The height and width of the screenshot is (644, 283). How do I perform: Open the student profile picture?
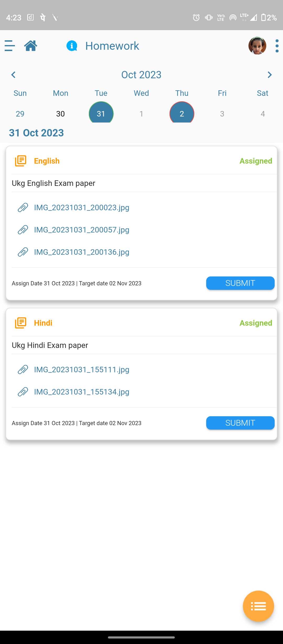[x=257, y=46]
